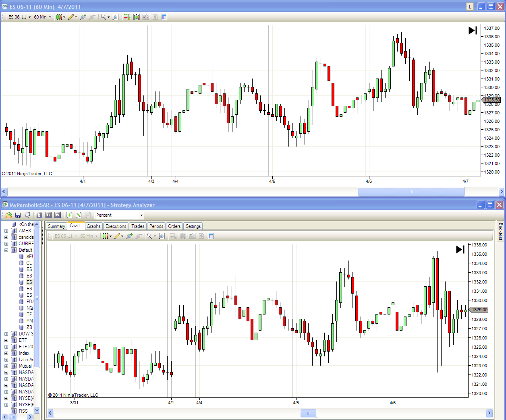Expand DOW 3 instrument list
Viewport: 506px width, 420px height.
[x=6, y=334]
